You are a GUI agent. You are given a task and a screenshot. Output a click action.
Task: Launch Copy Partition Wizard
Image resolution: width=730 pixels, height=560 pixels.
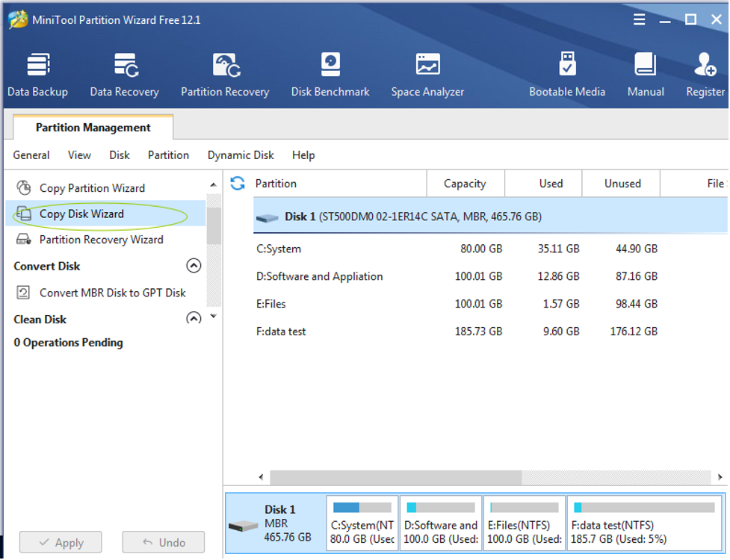pos(92,188)
